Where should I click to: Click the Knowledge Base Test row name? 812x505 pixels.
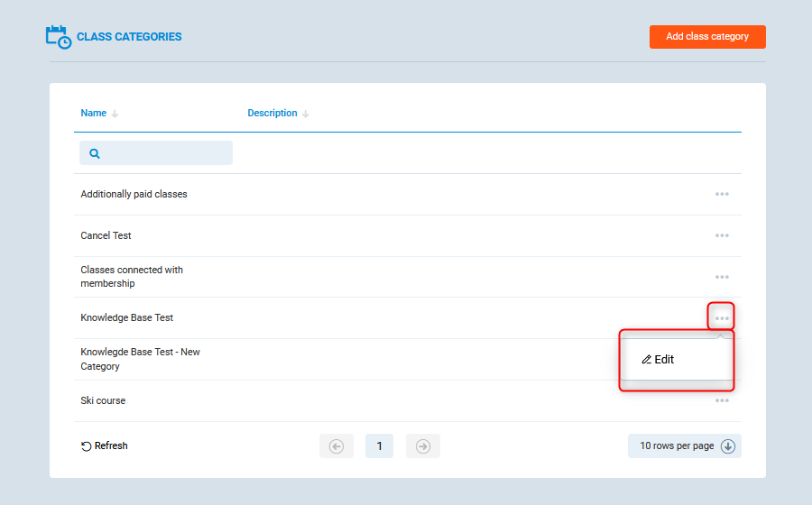pos(126,317)
